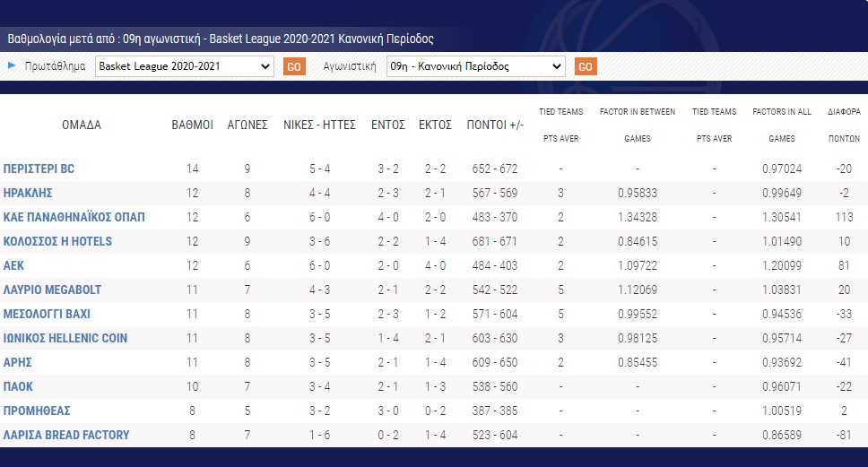The width and height of the screenshot is (868, 467).
Task: Click the FACTORS IN ALL GAMES header
Action: (x=782, y=125)
